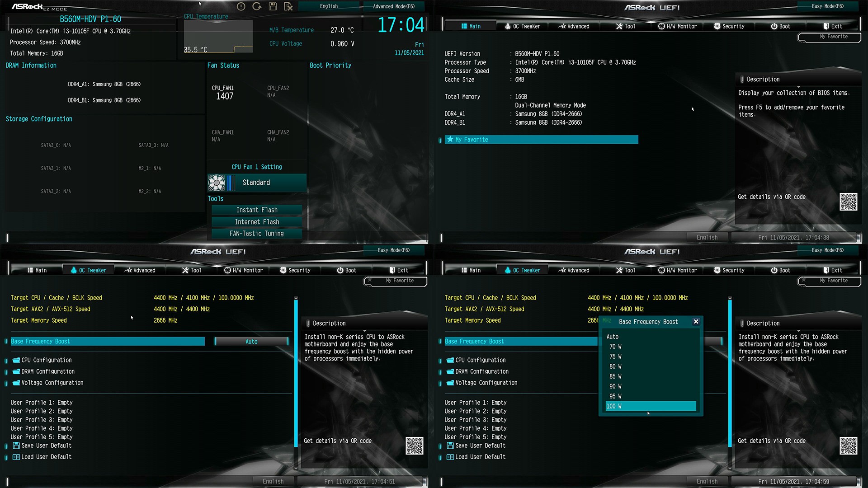This screenshot has width=868, height=488.
Task: Close the Base Frequency Boost popup
Action: [x=696, y=322]
